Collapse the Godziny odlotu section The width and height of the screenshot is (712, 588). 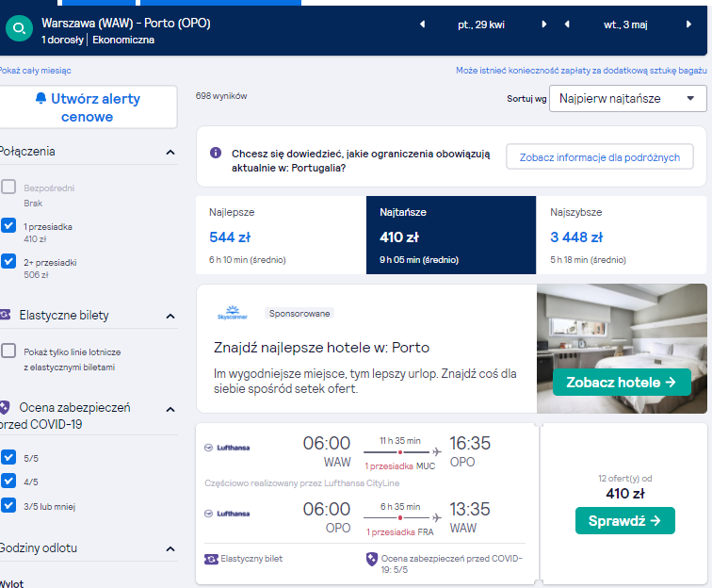(x=170, y=549)
